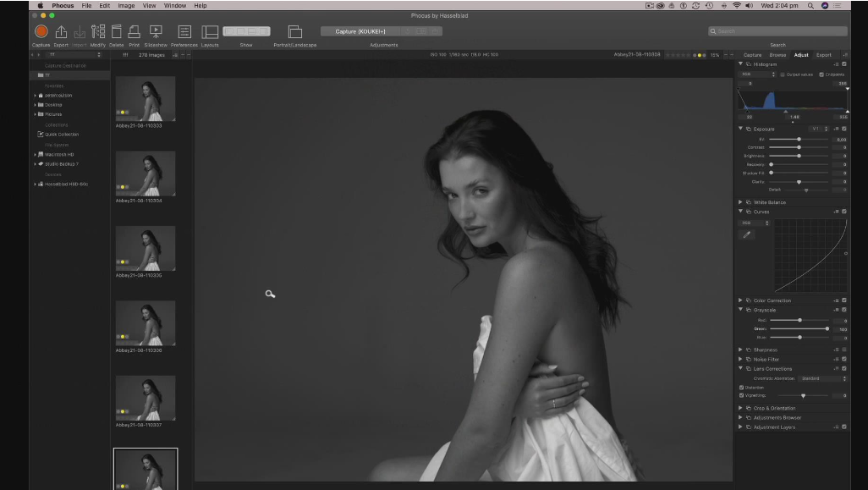
Task: Click the Print toolbar icon
Action: [x=134, y=32]
